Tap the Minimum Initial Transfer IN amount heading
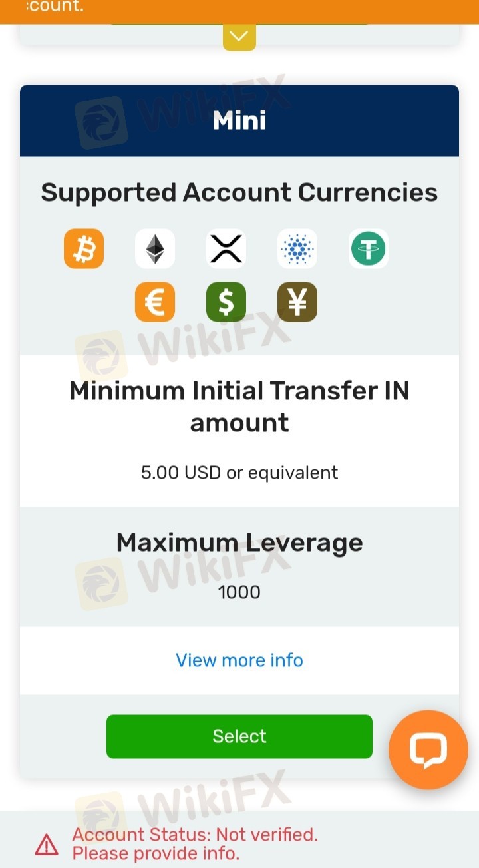479x868 pixels. pyautogui.click(x=239, y=406)
